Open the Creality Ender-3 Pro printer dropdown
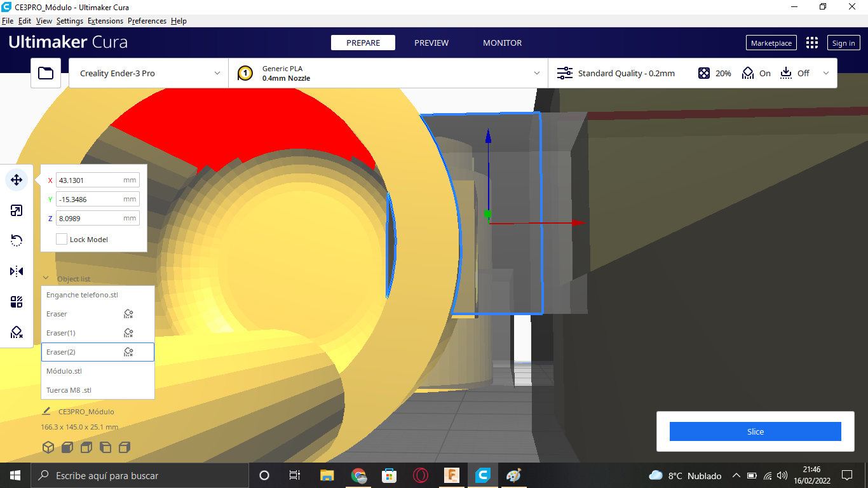The width and height of the screenshot is (868, 488). click(x=149, y=73)
